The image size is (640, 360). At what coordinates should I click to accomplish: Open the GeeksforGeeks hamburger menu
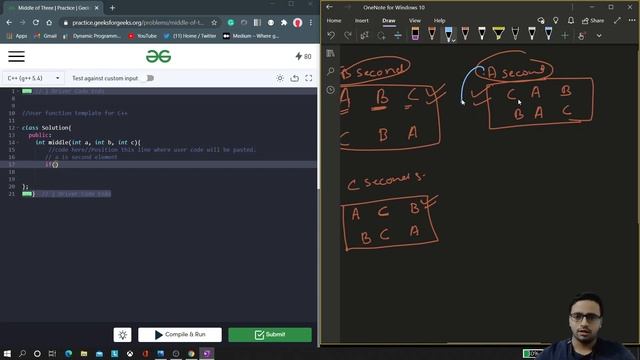16,56
